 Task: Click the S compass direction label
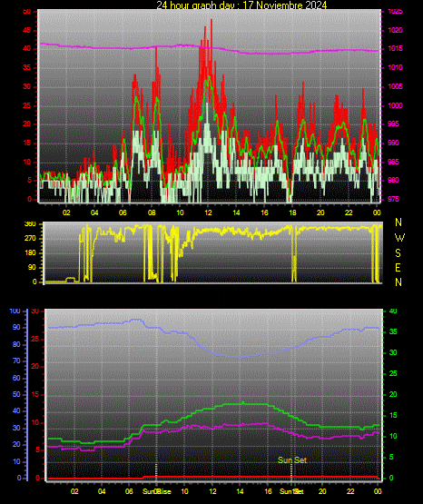(398, 253)
